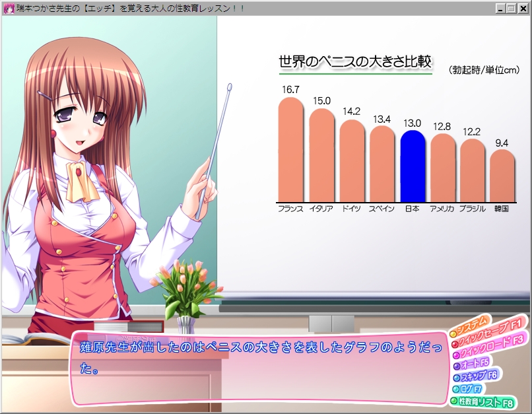
Task: Click the フランス bar label
Action: click(290, 209)
